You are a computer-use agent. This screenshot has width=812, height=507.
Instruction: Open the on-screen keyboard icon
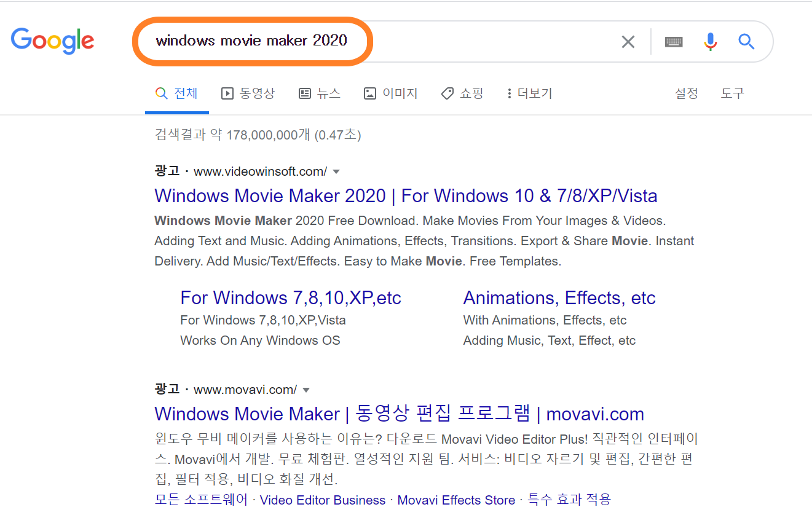pyautogui.click(x=674, y=42)
